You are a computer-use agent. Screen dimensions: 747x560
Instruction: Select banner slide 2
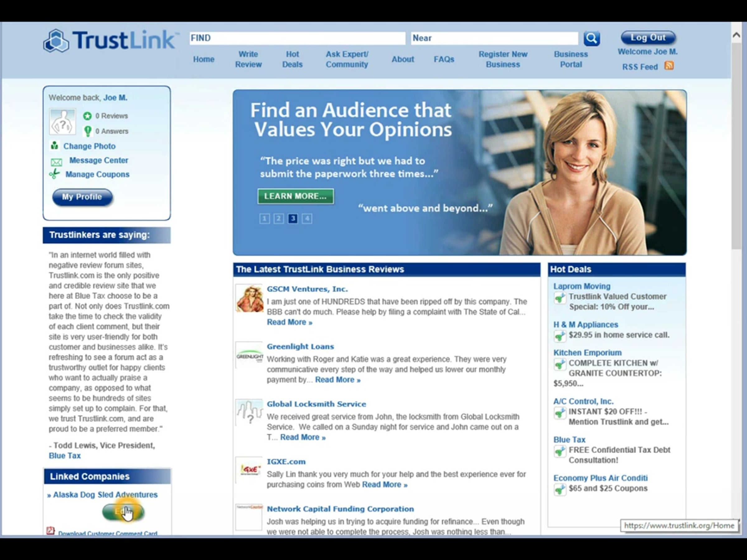click(x=279, y=219)
